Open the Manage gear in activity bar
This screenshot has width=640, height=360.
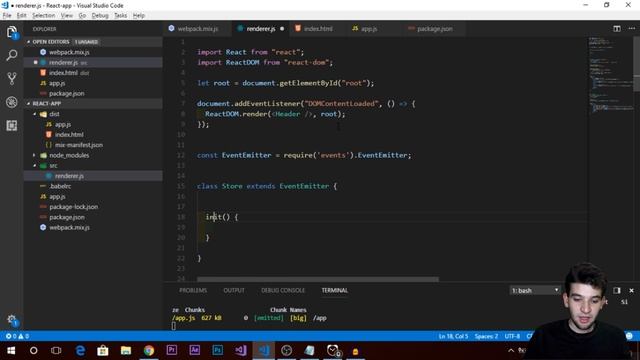[x=11, y=320]
